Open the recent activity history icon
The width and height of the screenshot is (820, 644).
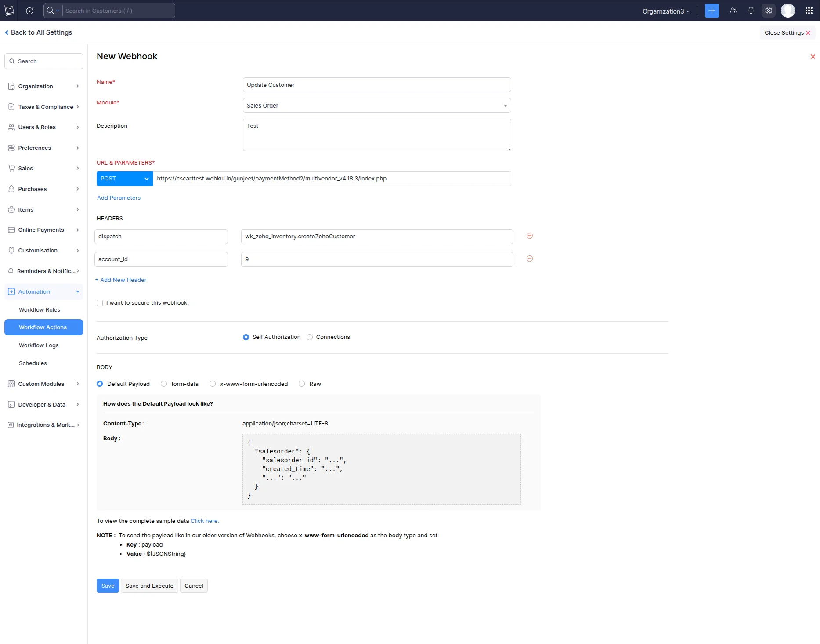(29, 11)
